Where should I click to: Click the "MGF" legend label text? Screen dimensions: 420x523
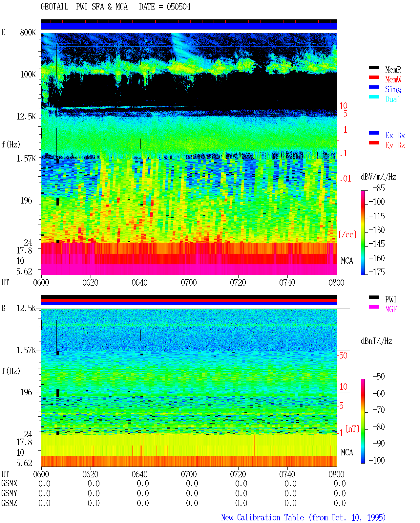(391, 309)
